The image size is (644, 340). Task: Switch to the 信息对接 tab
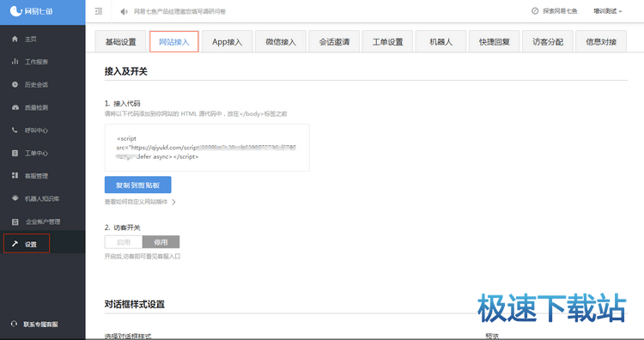tap(601, 41)
